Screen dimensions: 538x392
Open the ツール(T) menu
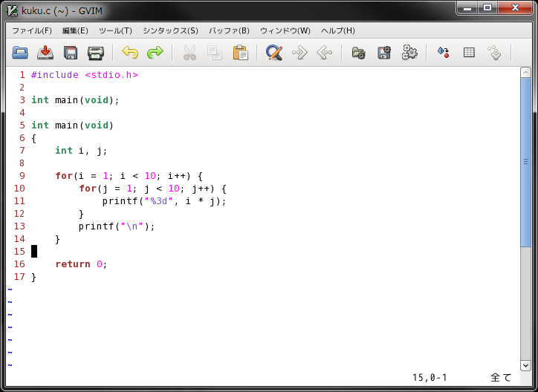pos(115,31)
